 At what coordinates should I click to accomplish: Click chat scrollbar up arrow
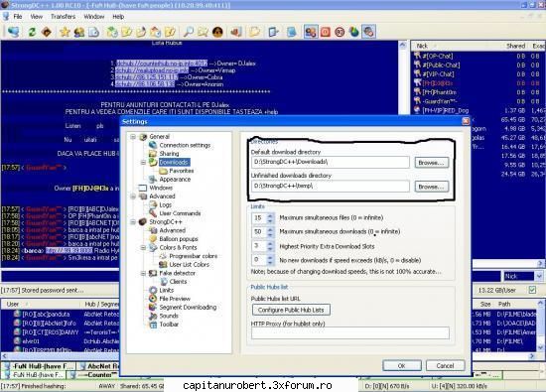click(x=403, y=45)
